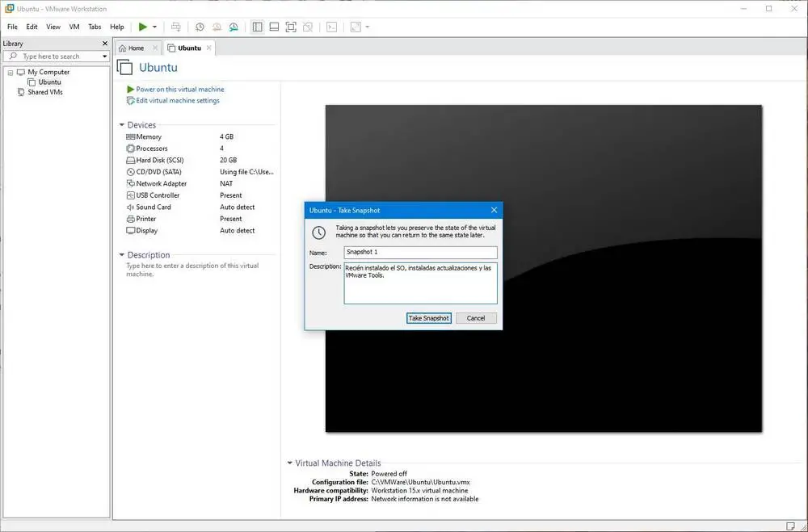Click Workstation 15.x virtual machine text
The height and width of the screenshot is (532, 808).
click(x=419, y=490)
